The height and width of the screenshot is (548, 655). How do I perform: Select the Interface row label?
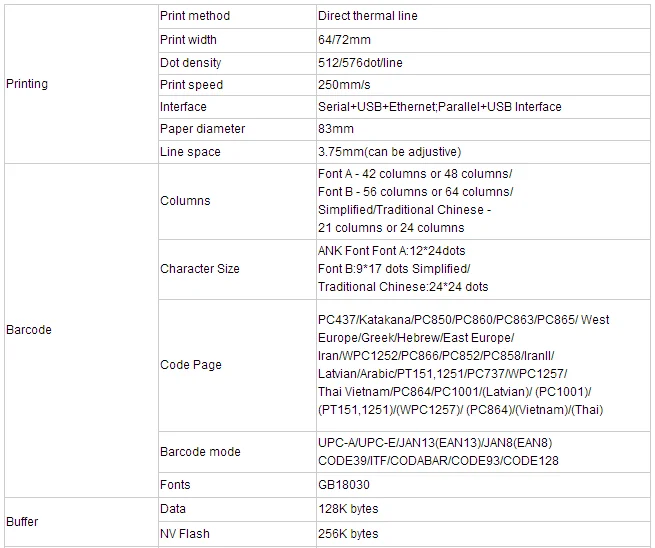[x=183, y=107]
